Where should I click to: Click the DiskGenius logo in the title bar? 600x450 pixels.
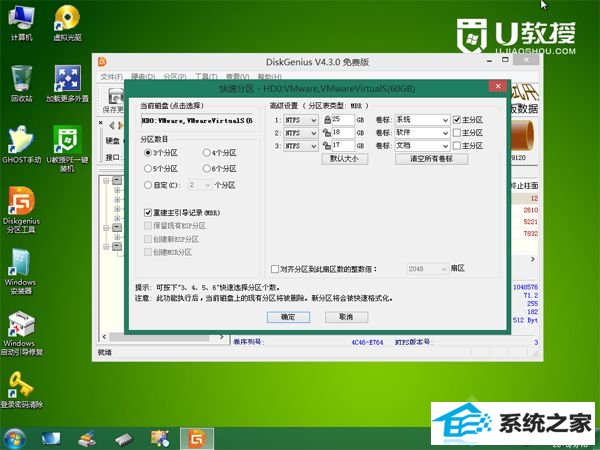102,62
